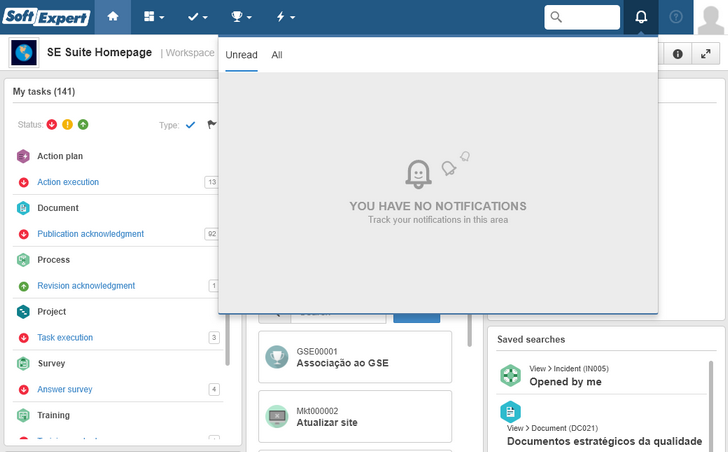Viewport: 728px width, 452px height.
Task: Click the Action execution count badge 13
Action: [x=211, y=182]
